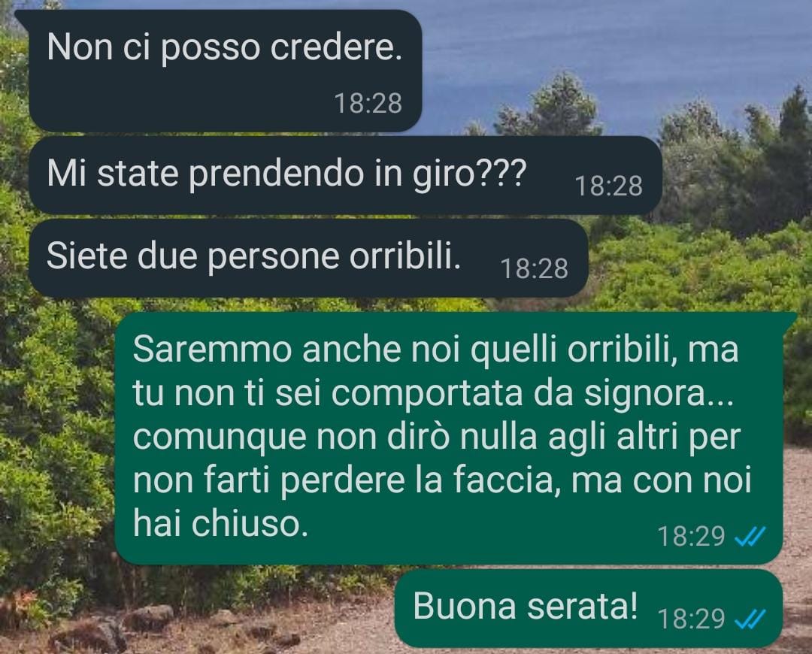Screen dimensions: 812x654
Task: Tap the pointed tail of the long green bubble
Action: click(x=789, y=317)
